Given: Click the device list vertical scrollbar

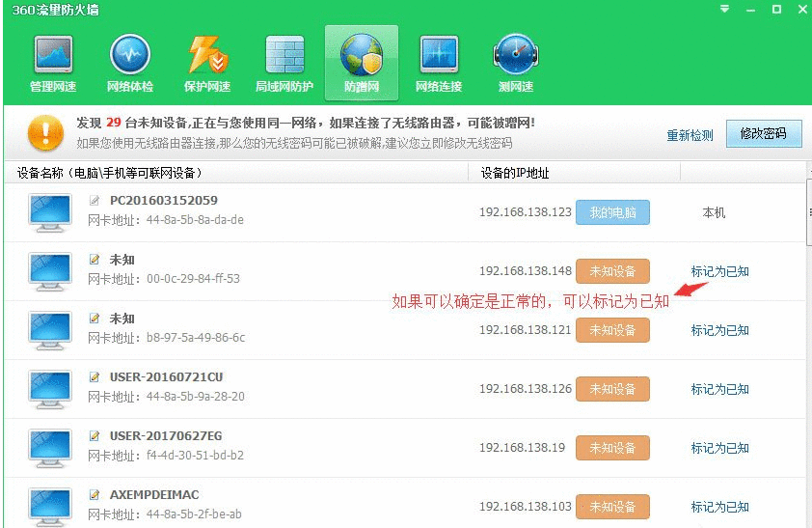Looking at the screenshot, I should (x=809, y=212).
